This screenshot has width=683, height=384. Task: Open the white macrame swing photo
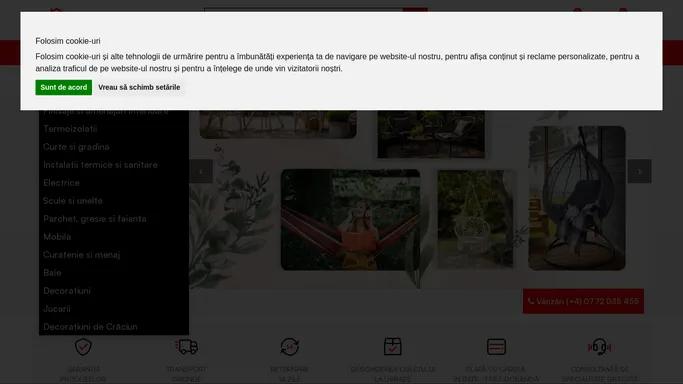click(475, 219)
